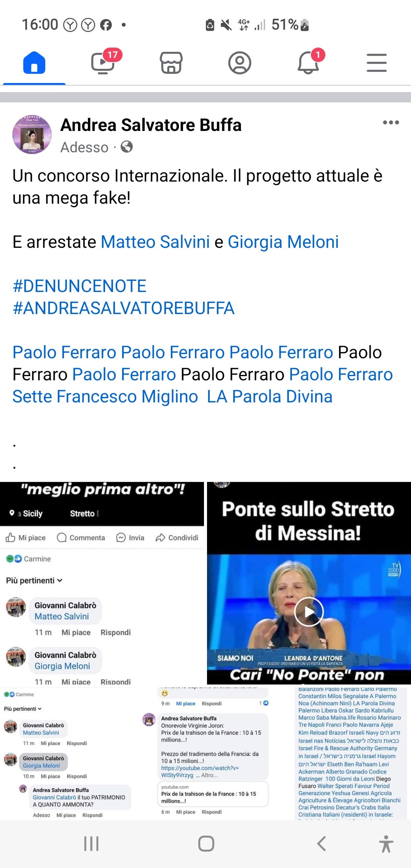Expand the Più pertinenti comment sort dropdown
This screenshot has width=411, height=868.
coord(34,580)
